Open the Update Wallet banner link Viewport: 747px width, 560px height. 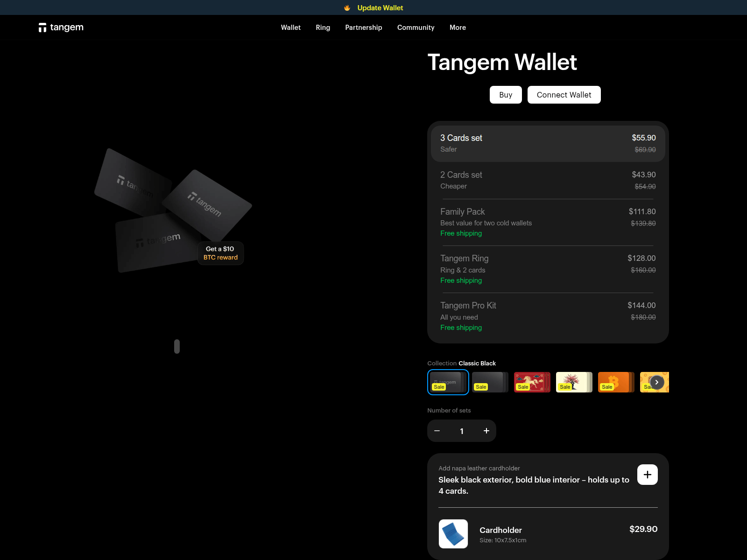click(x=380, y=8)
